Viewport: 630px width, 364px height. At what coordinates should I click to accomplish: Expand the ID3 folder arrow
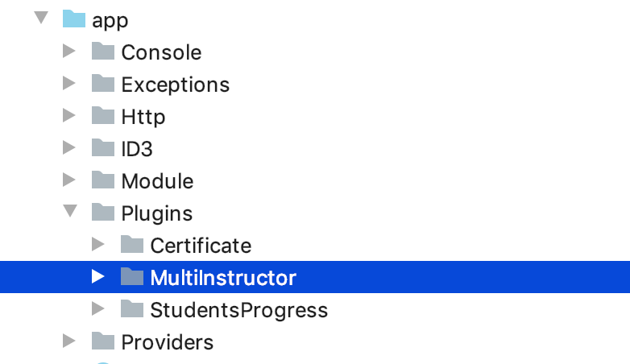tap(69, 147)
